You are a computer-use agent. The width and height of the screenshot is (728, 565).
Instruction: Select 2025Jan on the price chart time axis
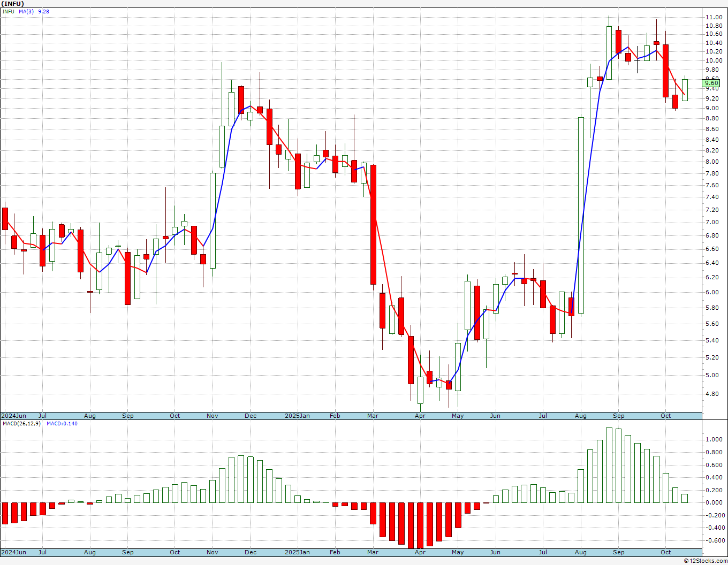click(x=297, y=416)
